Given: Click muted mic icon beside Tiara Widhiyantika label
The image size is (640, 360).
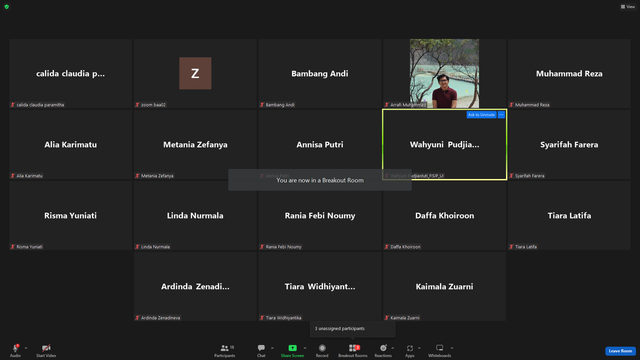Looking at the screenshot, I should (x=262, y=318).
